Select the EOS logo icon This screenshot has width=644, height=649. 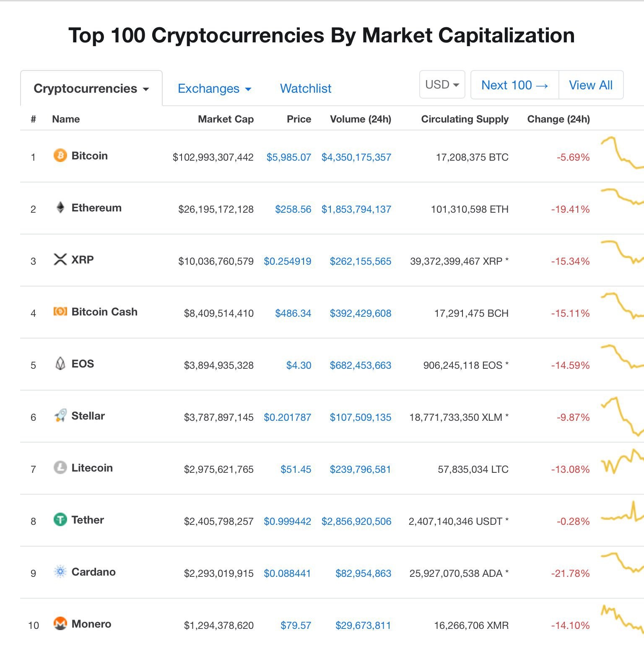point(60,363)
